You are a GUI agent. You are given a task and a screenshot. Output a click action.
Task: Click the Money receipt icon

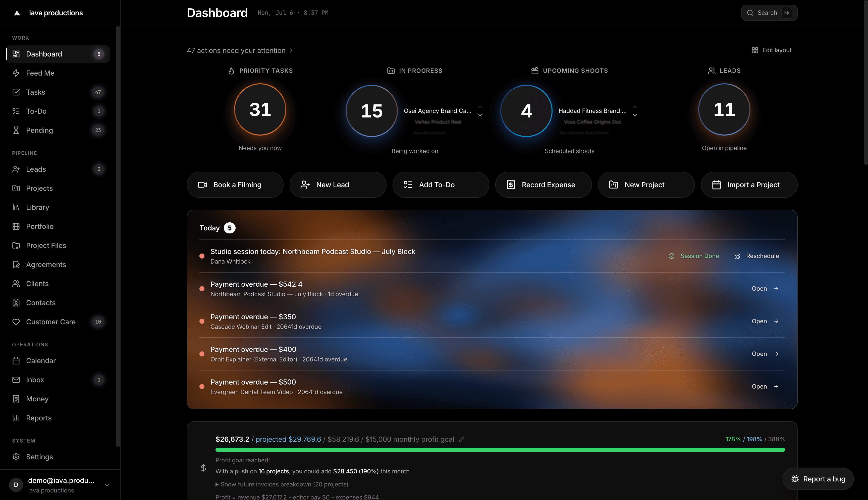[16, 399]
